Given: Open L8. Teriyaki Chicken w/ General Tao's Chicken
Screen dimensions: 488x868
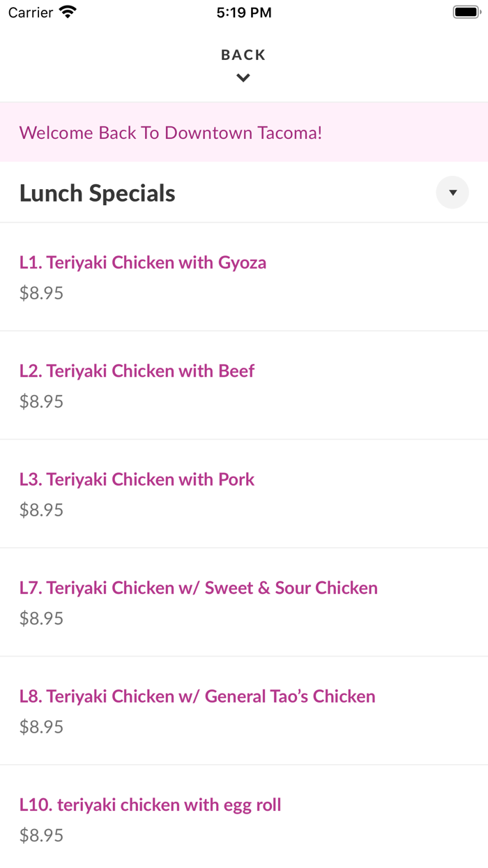Looking at the screenshot, I should pos(197,696).
